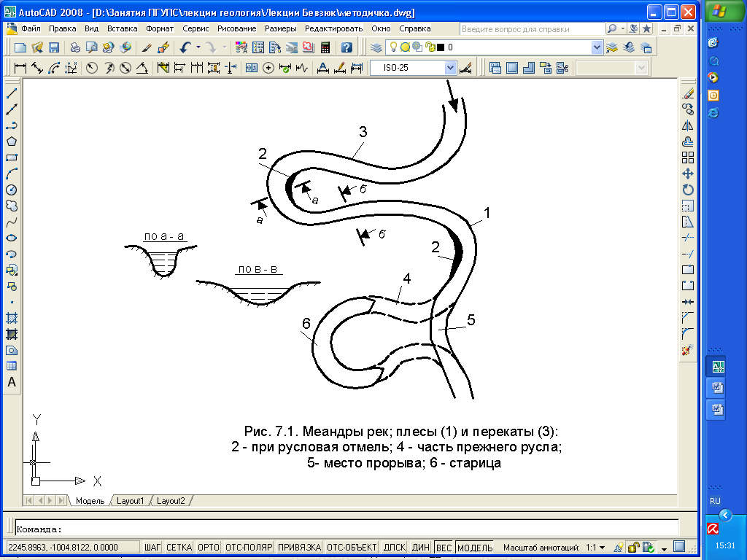
Task: Toggle СЕТКА grid display
Action: pyautogui.click(x=179, y=547)
